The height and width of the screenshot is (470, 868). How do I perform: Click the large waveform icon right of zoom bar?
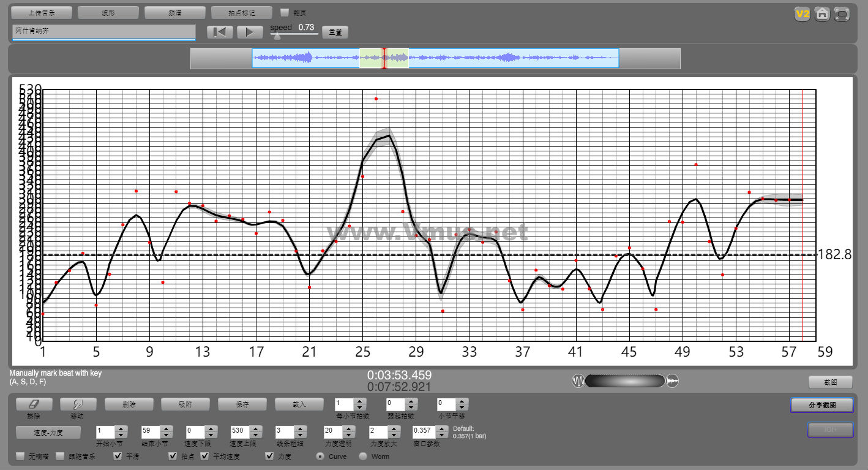pyautogui.click(x=673, y=381)
